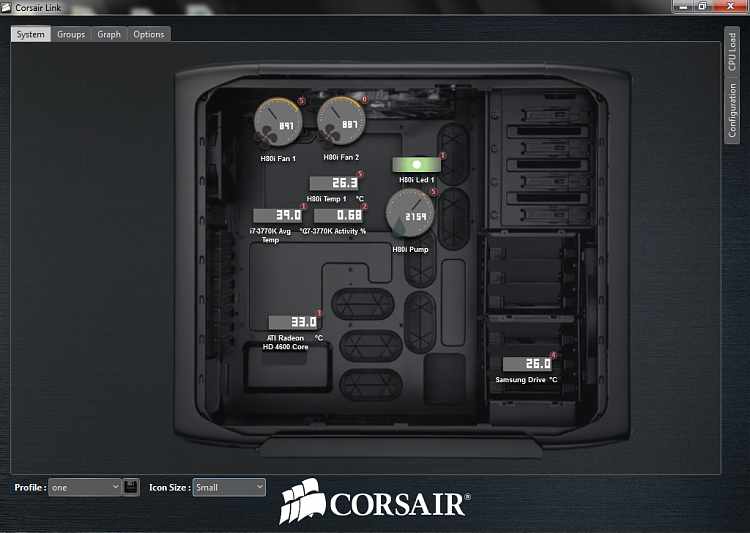This screenshot has width=750, height=533.
Task: Click the H80i Pump gauge
Action: click(410, 214)
